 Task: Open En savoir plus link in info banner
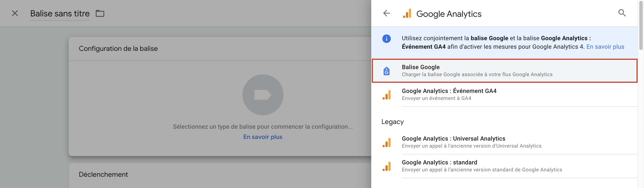click(605, 47)
